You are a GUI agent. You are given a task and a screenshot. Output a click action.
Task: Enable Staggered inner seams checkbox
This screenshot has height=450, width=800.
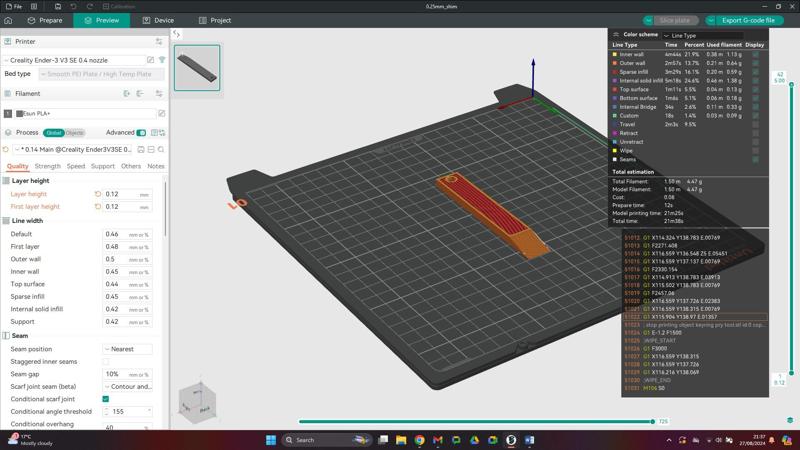pos(106,362)
